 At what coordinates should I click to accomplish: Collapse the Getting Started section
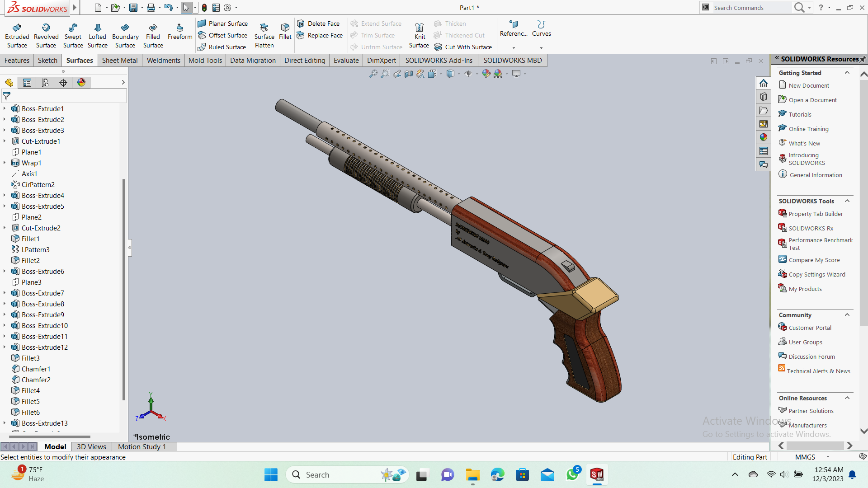[x=847, y=73]
